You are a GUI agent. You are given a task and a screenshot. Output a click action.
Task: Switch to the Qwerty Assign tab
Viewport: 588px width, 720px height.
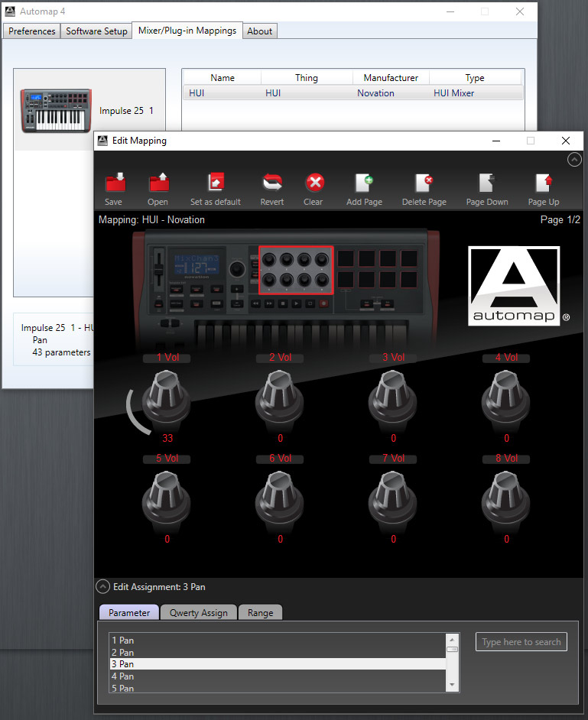click(x=199, y=613)
